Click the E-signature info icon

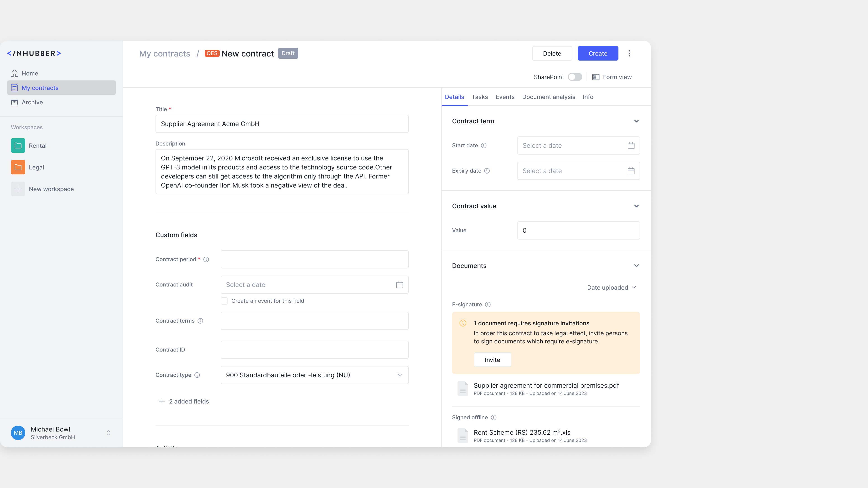click(488, 305)
